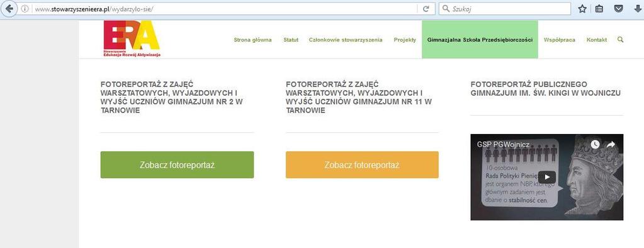Open the website search magnifier icon

tap(620, 40)
